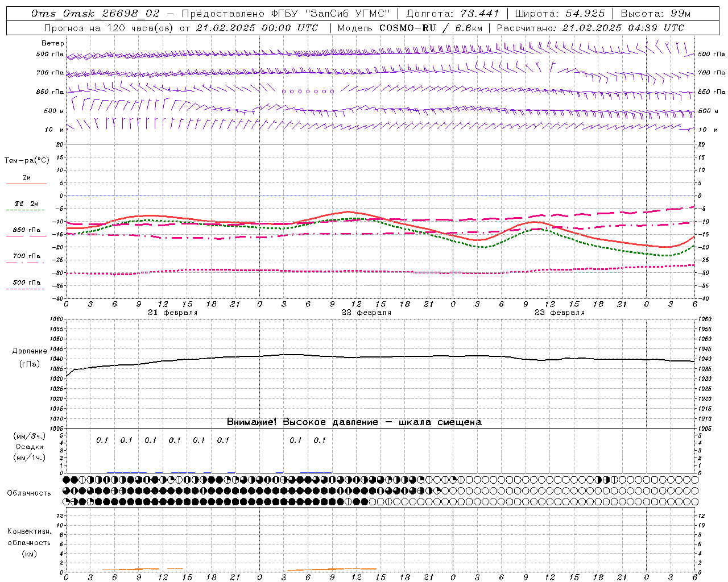728x582 pixels.
Task: Click the Тем-ра(°C) axis label
Action: tap(27, 161)
